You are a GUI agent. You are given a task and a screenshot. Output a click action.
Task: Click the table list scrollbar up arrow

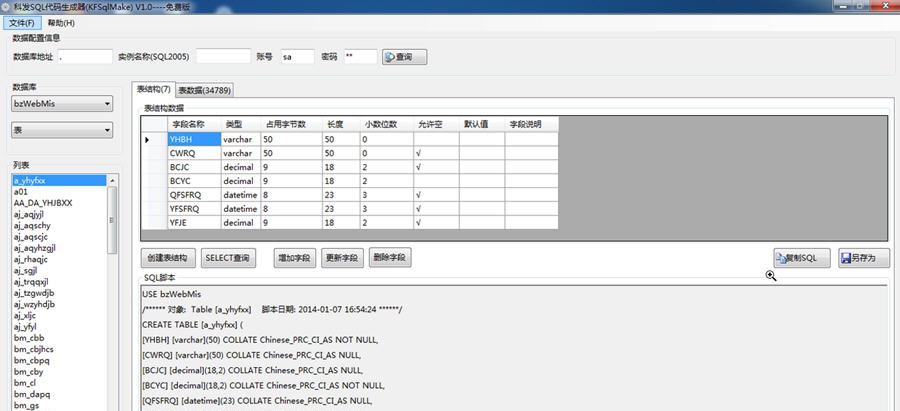[112, 180]
